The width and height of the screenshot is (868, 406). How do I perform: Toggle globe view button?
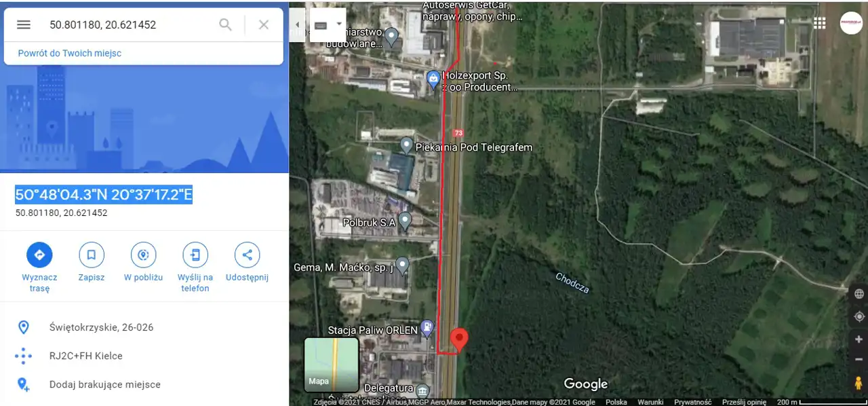(x=859, y=294)
